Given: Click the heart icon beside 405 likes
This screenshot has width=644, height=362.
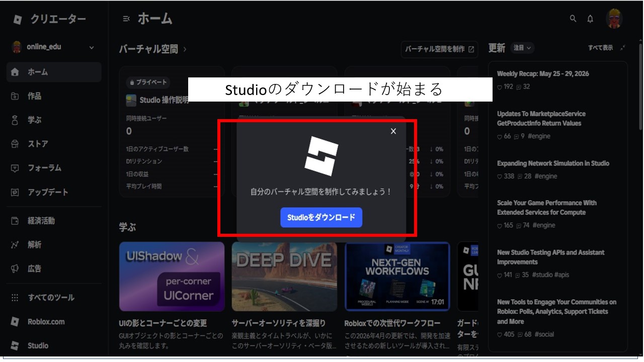Looking at the screenshot, I should pyautogui.click(x=500, y=334).
